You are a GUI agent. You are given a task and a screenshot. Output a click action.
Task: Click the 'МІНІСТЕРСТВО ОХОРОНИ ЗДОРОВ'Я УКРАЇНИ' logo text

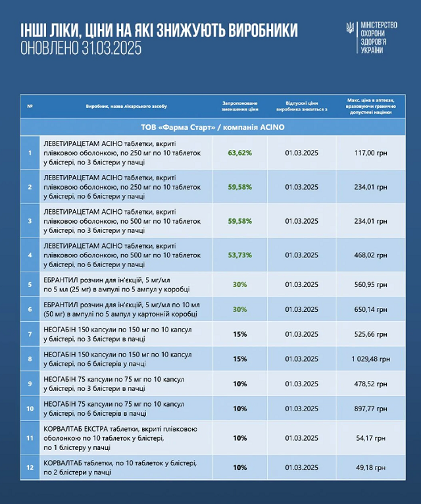(379, 38)
